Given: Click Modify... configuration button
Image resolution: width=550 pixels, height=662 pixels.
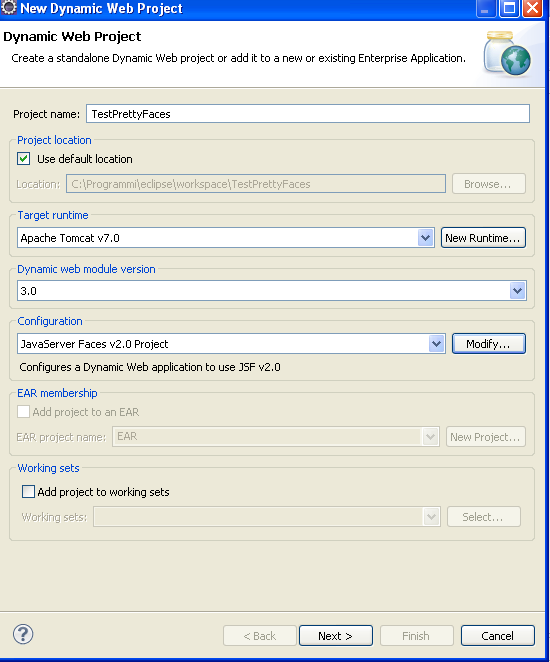Looking at the screenshot, I should tap(489, 344).
